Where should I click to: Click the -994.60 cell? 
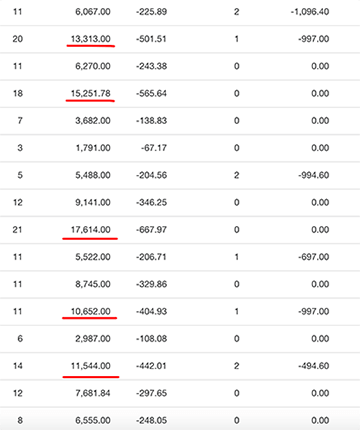coord(314,175)
